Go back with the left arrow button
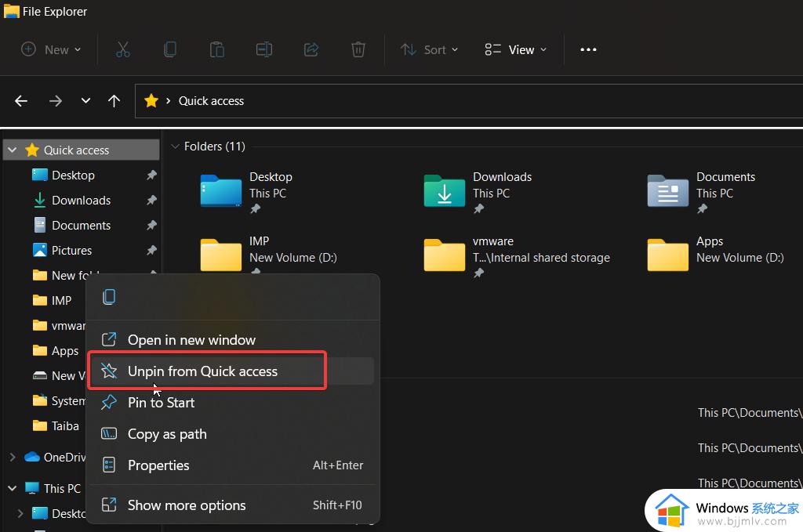 pos(21,101)
